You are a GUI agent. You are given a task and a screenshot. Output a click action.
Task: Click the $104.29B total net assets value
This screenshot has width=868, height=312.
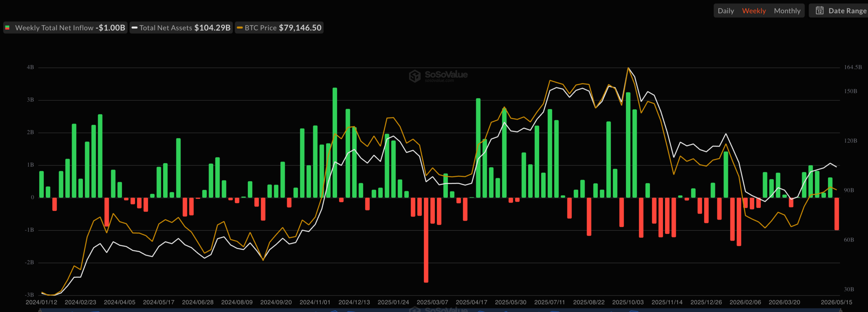(212, 28)
